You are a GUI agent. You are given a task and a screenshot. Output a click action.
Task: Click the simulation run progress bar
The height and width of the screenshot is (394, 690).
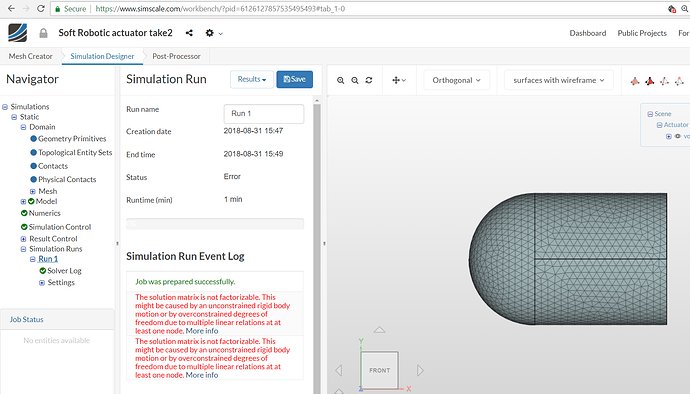coord(215,224)
